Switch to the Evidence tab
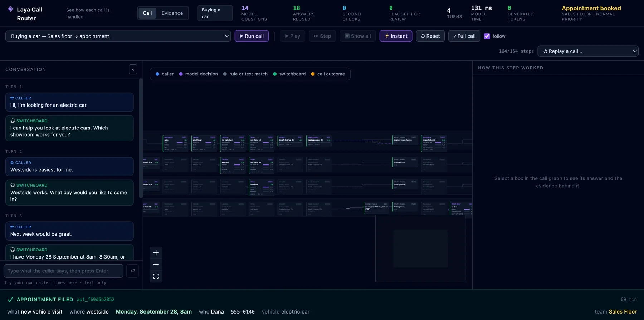Viewport: 644px width, 320px height. point(172,13)
